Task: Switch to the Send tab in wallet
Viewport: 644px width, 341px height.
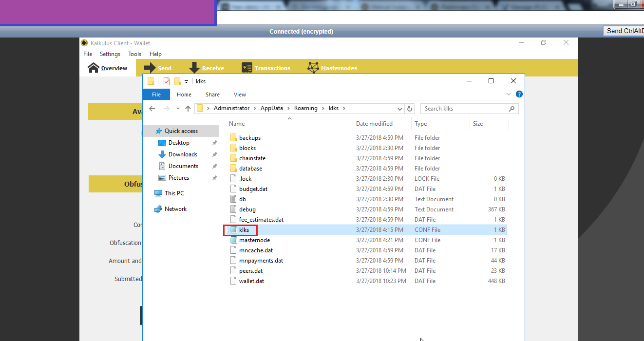Action: coord(158,68)
